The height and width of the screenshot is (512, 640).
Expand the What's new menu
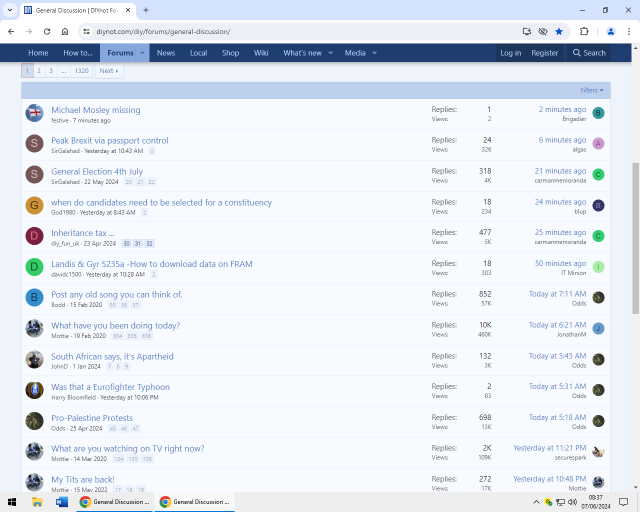point(330,53)
